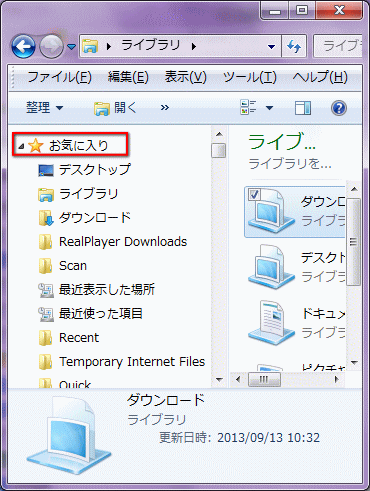Click the folder icon beside Scan
This screenshot has height=491, width=370.
tap(45, 266)
